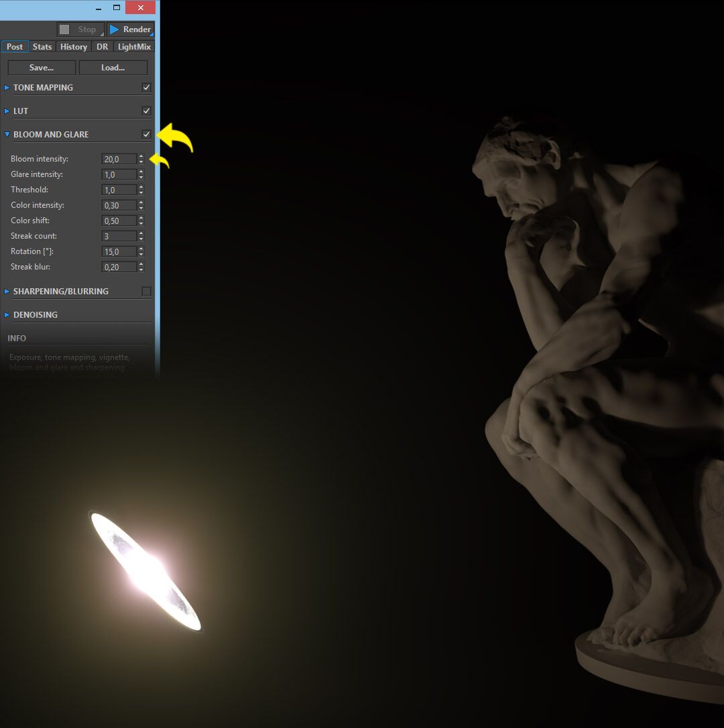Viewport: 724px width, 728px height.
Task: Maximize the render window
Action: coord(117,7)
